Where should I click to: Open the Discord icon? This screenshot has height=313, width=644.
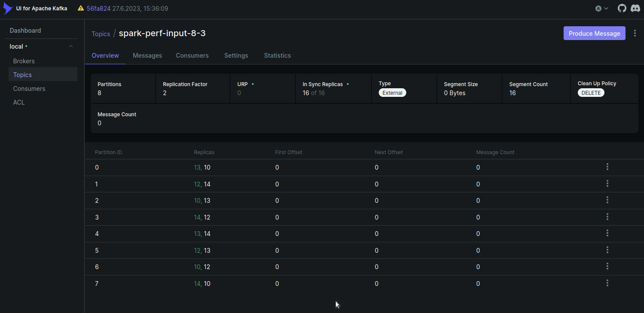[635, 8]
